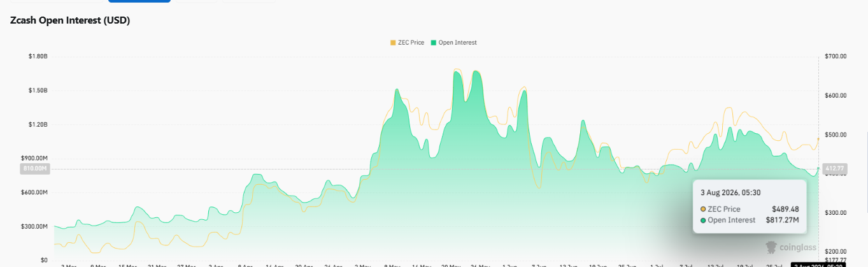Click the 412.77 crosshair tag on right axis
Image resolution: width=868 pixels, height=267 pixels.
(x=834, y=169)
